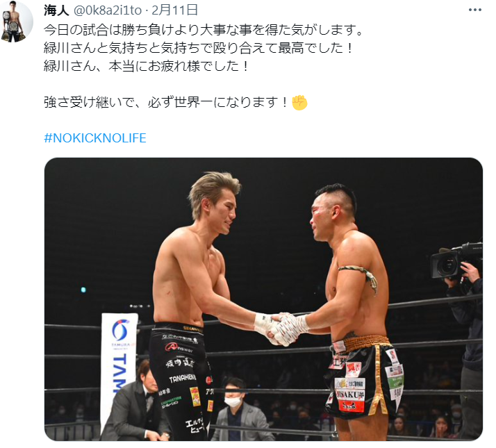
Task: Click the masked ringside spectator in photo
Action: pos(235,410)
